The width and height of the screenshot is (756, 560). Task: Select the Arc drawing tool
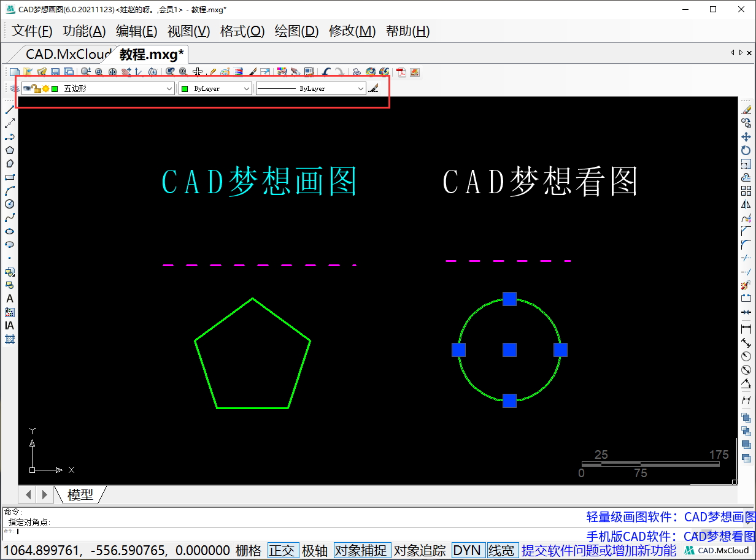point(10,190)
